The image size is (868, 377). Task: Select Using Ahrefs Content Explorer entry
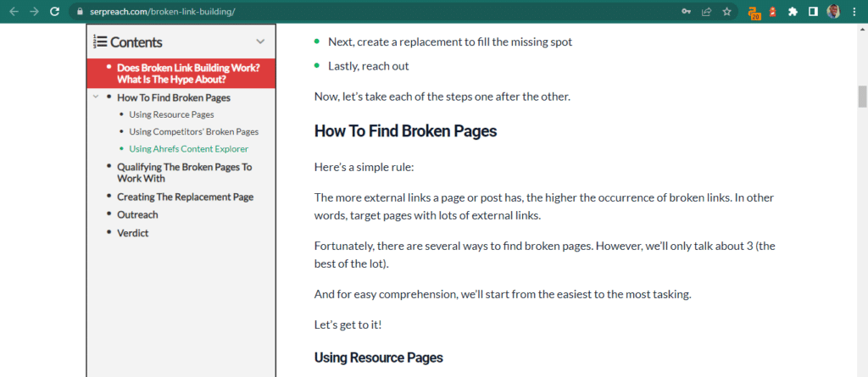(189, 149)
